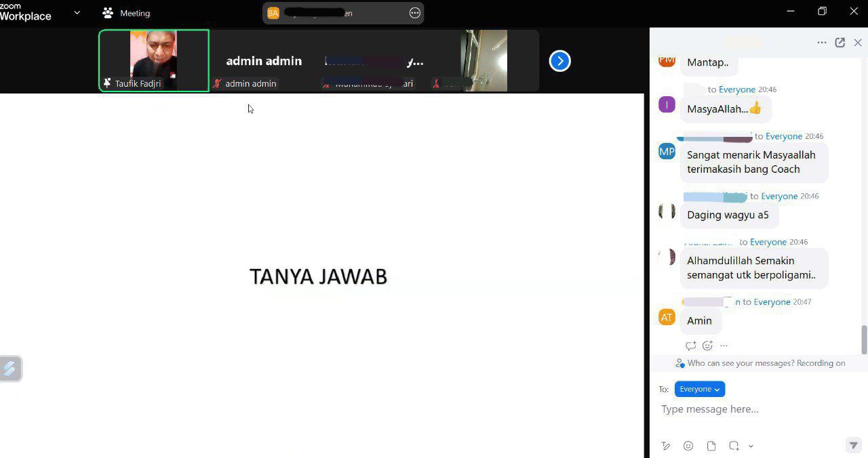Click Everyone link above MasyaAllah message
868x458 pixels.
736,89
